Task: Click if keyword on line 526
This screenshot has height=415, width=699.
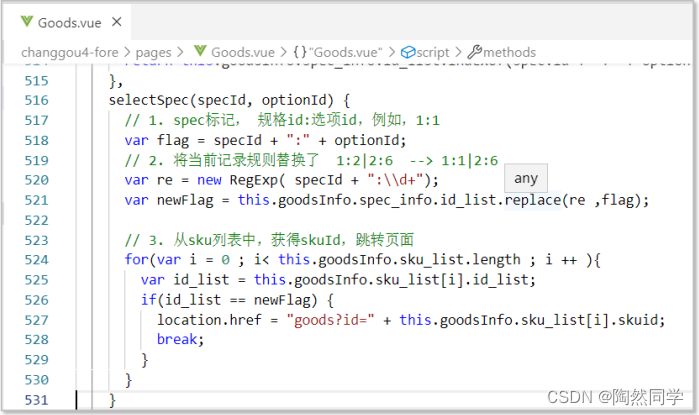Action: pos(148,300)
